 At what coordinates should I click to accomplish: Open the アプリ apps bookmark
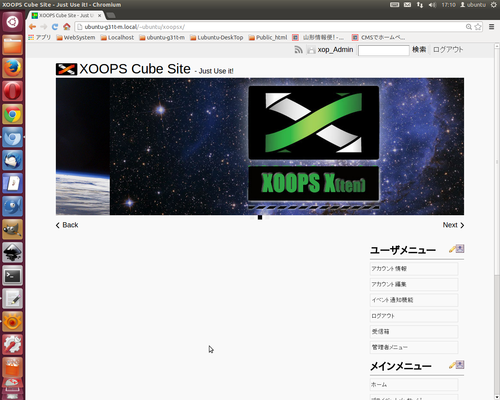[x=40, y=37]
